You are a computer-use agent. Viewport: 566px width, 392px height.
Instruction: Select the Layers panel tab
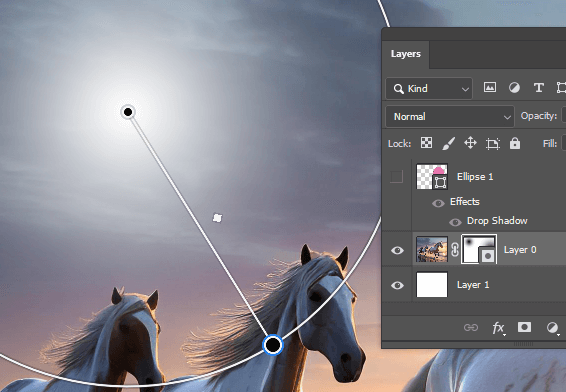click(x=406, y=54)
